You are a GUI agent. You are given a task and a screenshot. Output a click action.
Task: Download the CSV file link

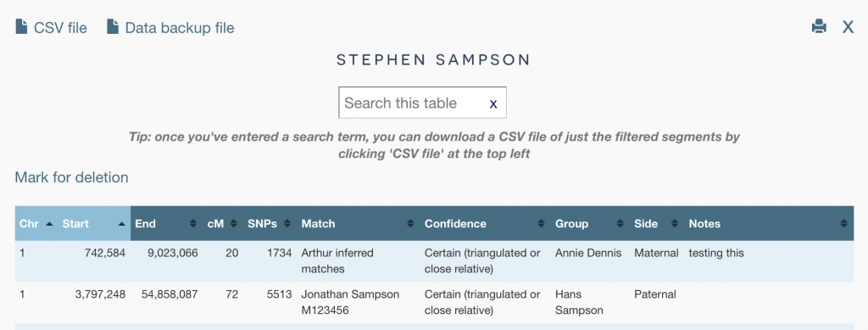[x=60, y=28]
